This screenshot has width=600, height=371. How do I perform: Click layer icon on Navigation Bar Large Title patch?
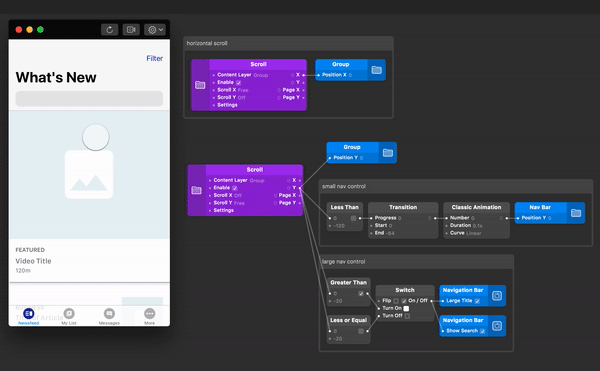tap(497, 295)
